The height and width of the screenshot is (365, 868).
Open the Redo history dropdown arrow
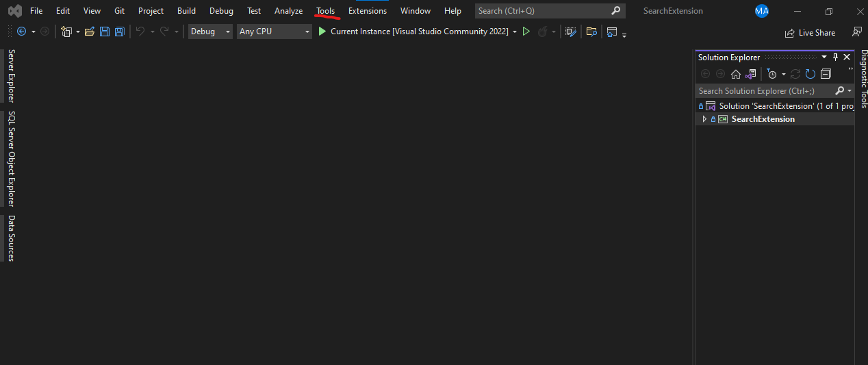[x=177, y=32]
